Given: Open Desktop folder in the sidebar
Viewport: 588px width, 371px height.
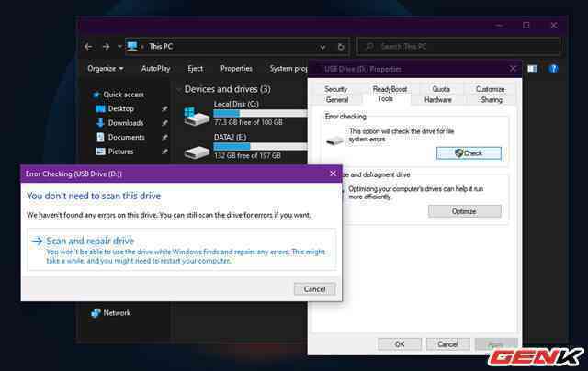Looking at the screenshot, I should [120, 108].
